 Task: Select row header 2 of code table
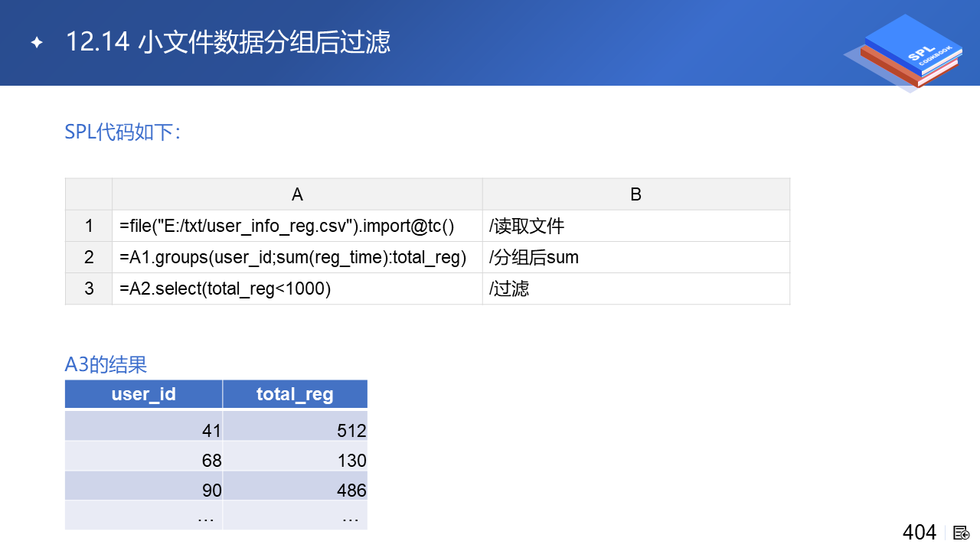pyautogui.click(x=89, y=258)
